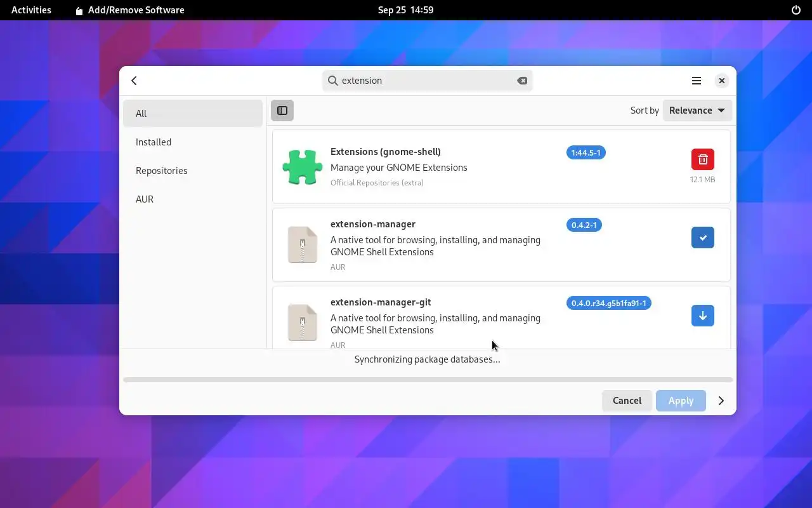
Task: Open the extension-manager-git package title
Action: pos(381,302)
